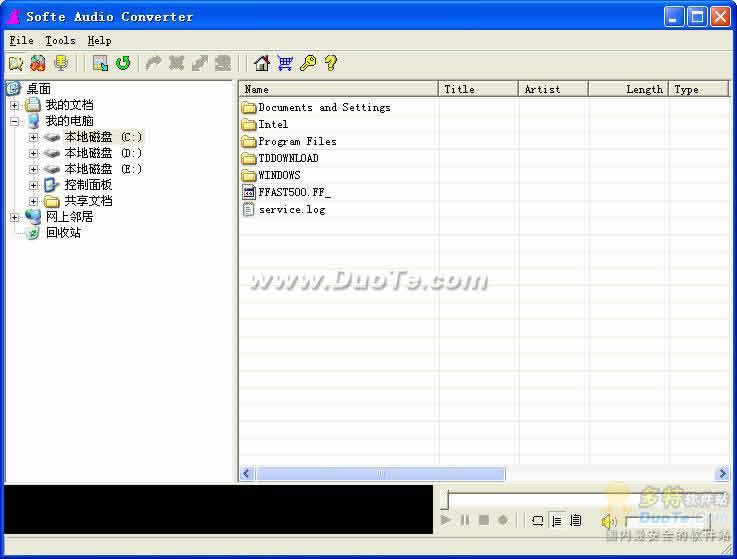Click the open folder toolbar icon

click(16, 63)
